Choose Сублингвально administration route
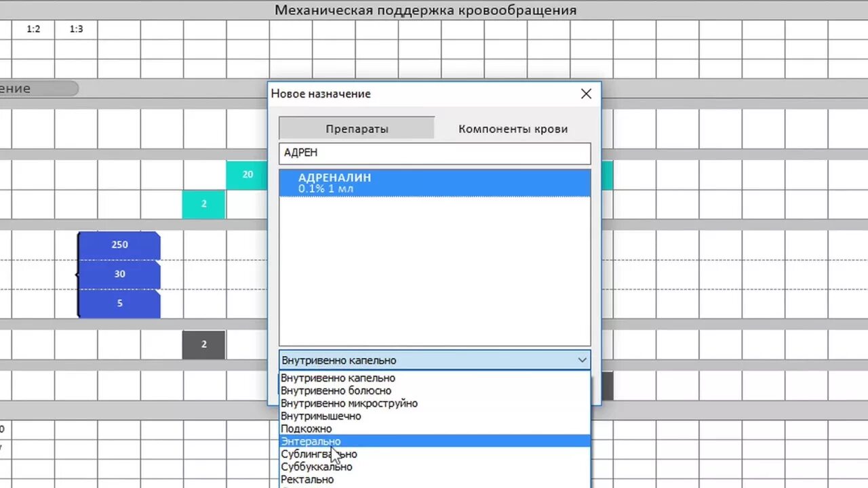This screenshot has height=488, width=868. pos(319,454)
